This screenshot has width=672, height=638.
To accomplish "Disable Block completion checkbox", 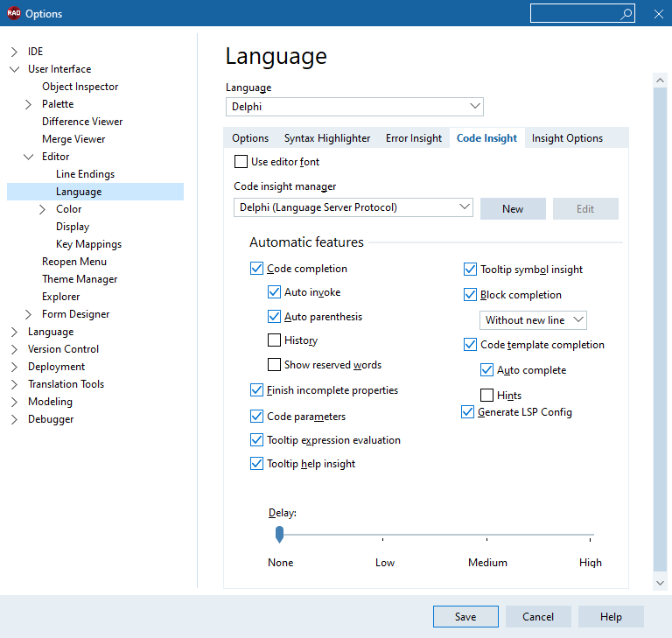I will point(470,295).
